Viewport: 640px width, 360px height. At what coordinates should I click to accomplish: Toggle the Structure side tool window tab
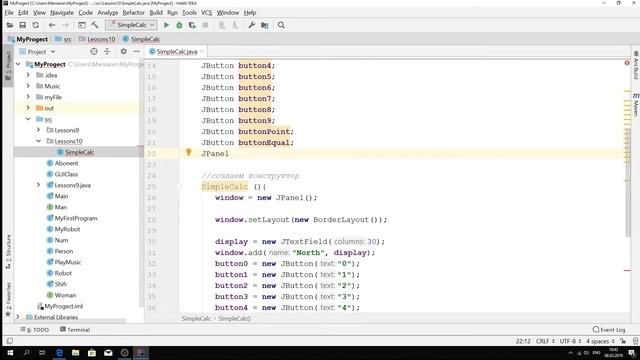click(x=8, y=252)
